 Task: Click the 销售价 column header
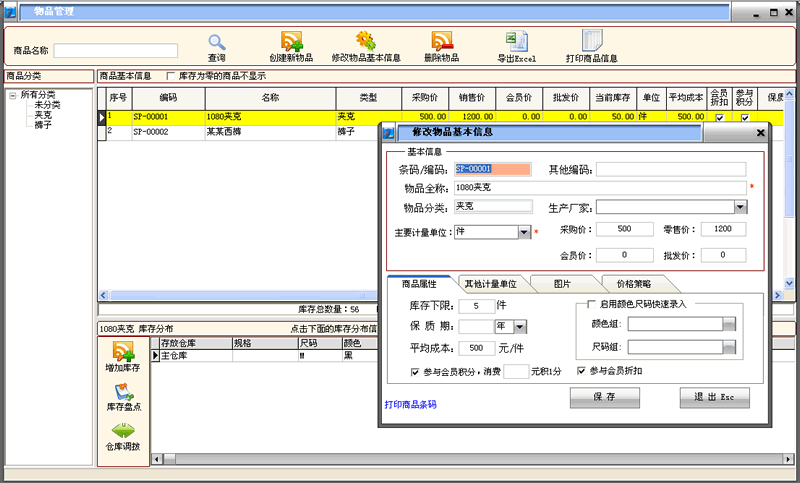tap(472, 97)
